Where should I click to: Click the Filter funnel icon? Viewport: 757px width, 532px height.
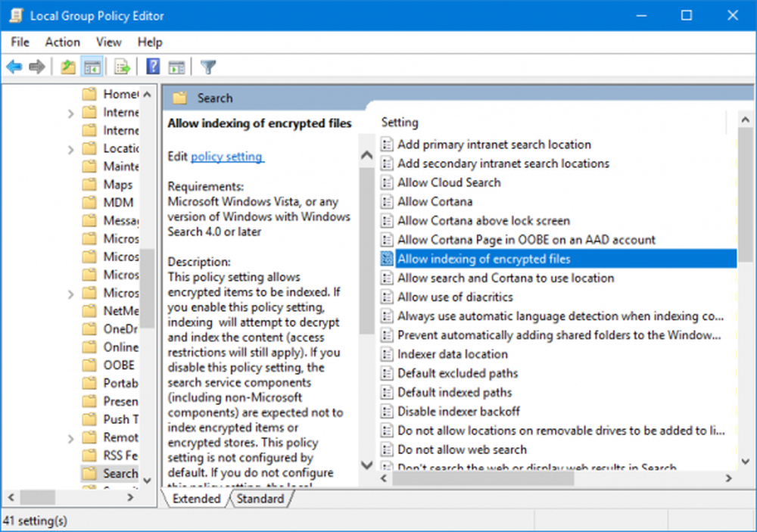[208, 67]
